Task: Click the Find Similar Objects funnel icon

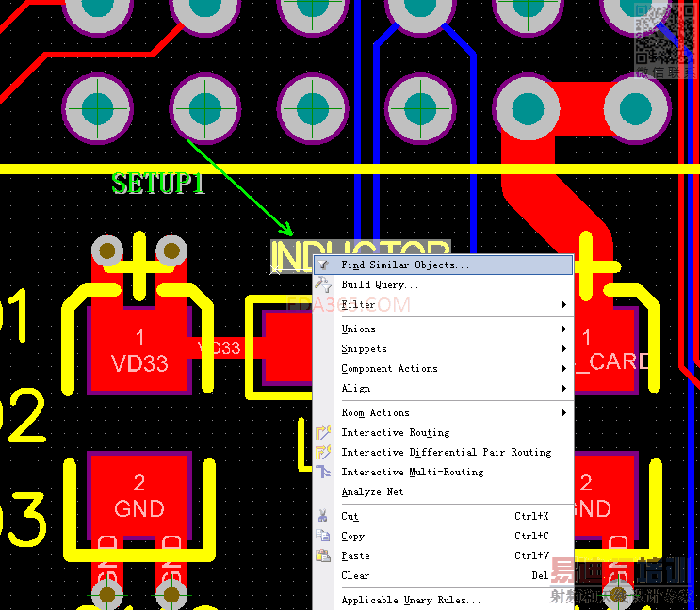Action: [x=324, y=265]
